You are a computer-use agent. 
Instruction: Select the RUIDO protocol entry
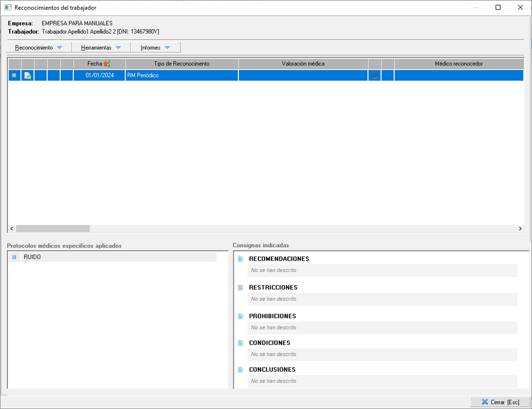[x=32, y=257]
